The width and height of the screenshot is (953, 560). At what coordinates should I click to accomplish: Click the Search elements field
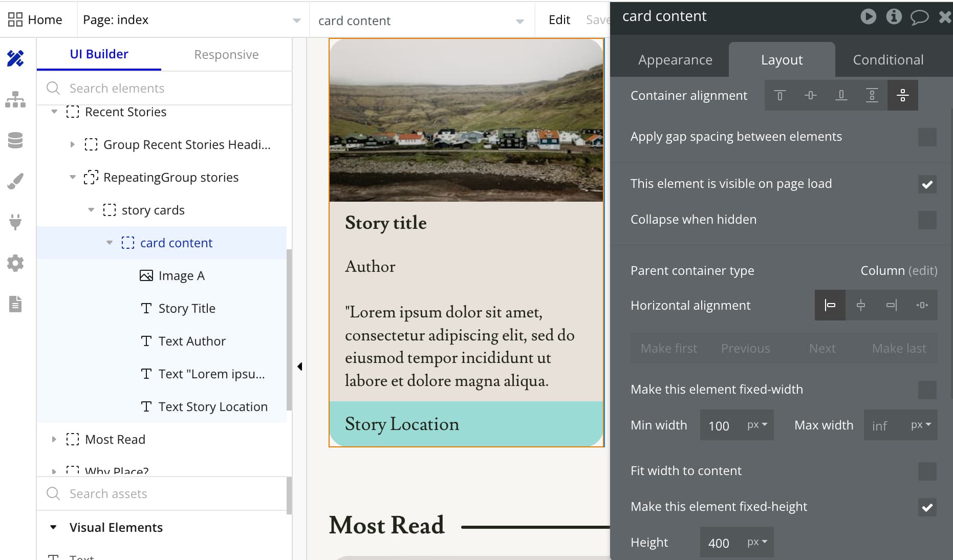[x=165, y=88]
